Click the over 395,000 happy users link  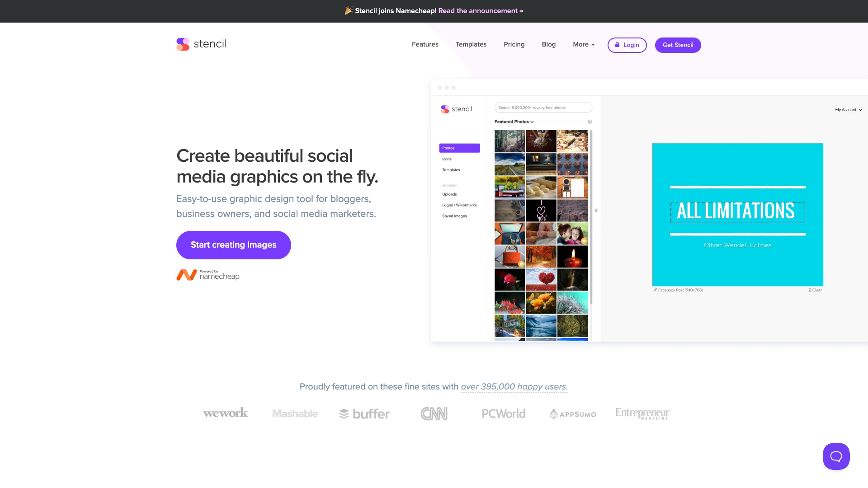click(x=514, y=387)
